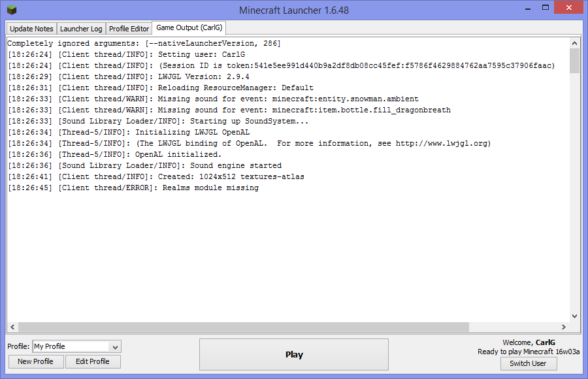The height and width of the screenshot is (379, 588).
Task: Click the 'OpenAL initialized.' log line
Action: point(115,154)
